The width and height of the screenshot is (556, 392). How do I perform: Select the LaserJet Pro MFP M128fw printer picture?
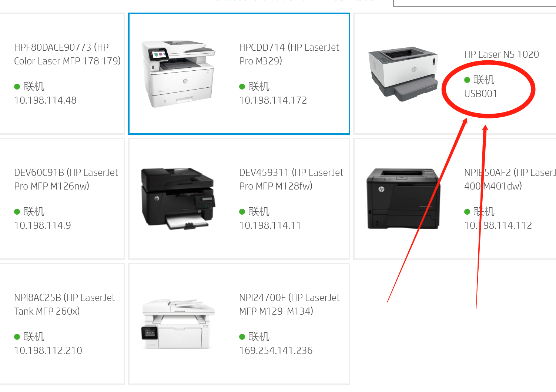click(x=178, y=199)
